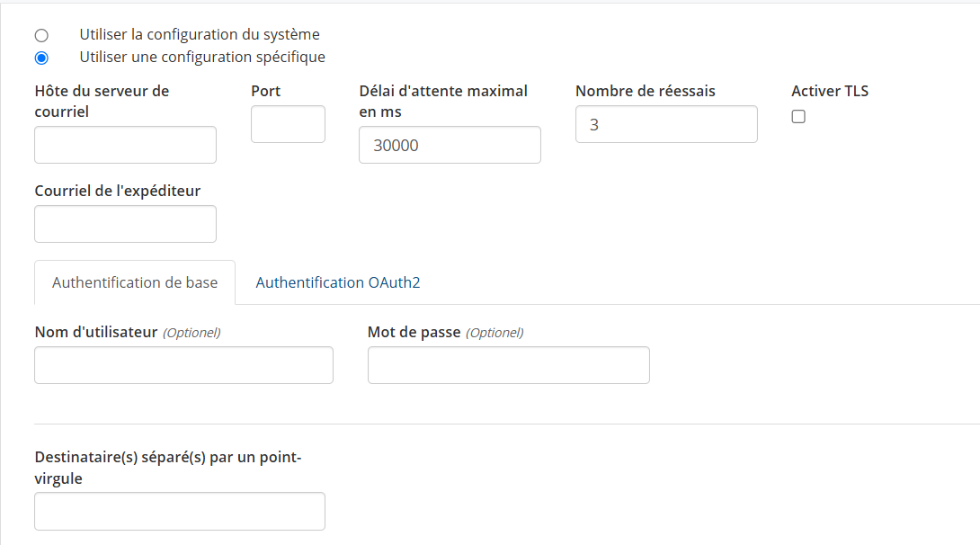Click the Courriel de l'expéditeur label
The height and width of the screenshot is (545, 980).
[118, 191]
